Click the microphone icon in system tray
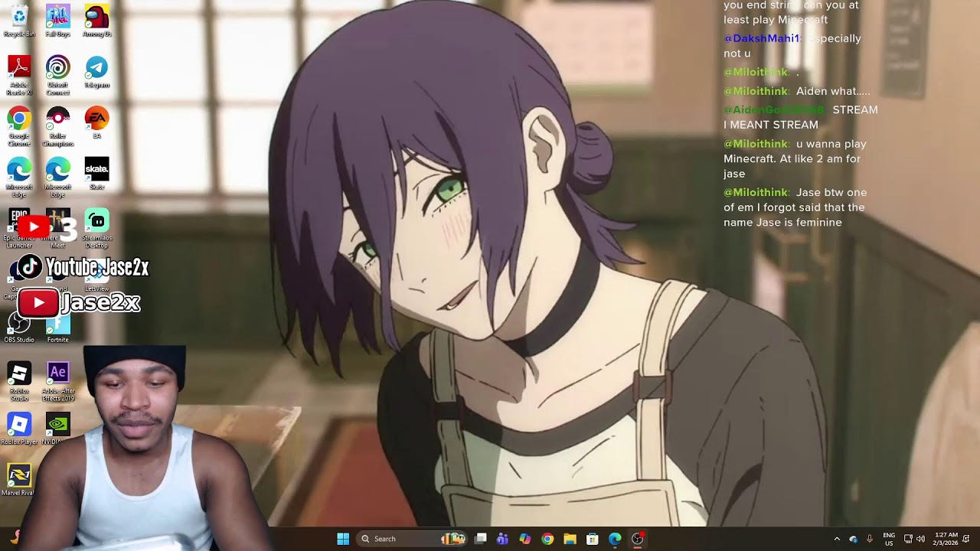 tap(870, 539)
